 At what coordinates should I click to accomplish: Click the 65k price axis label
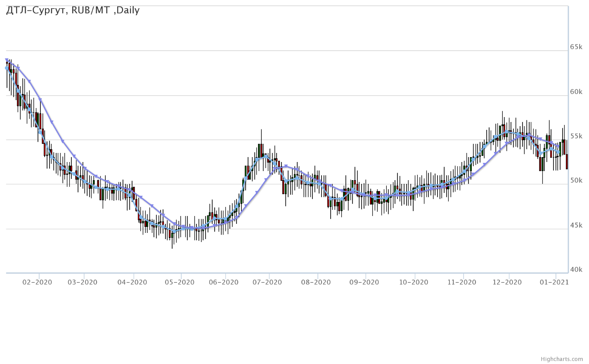576,47
